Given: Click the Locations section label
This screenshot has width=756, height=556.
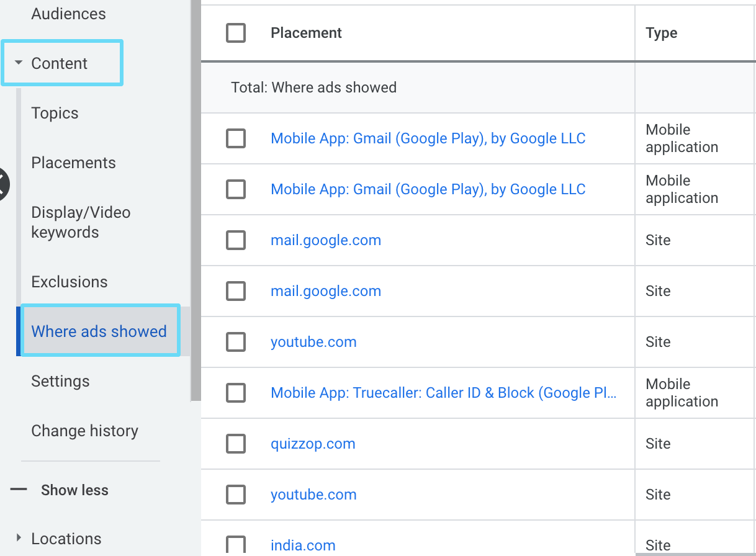Looking at the screenshot, I should [x=66, y=539].
